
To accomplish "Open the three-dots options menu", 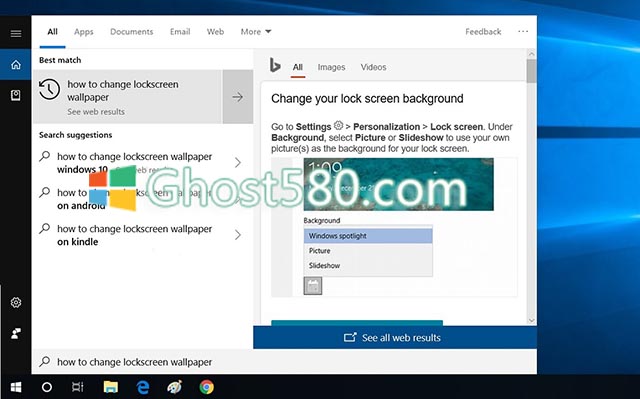I will 523,31.
